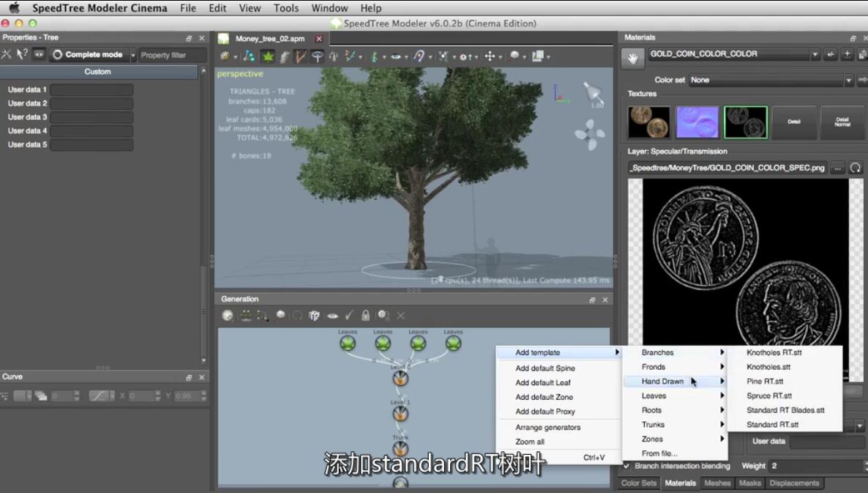
Task: Toggle leaf rendering with green leaf icon
Action: tap(268, 56)
